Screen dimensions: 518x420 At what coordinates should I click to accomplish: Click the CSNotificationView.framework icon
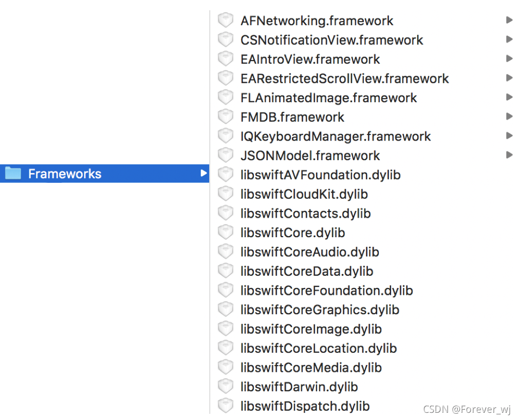[x=226, y=40]
